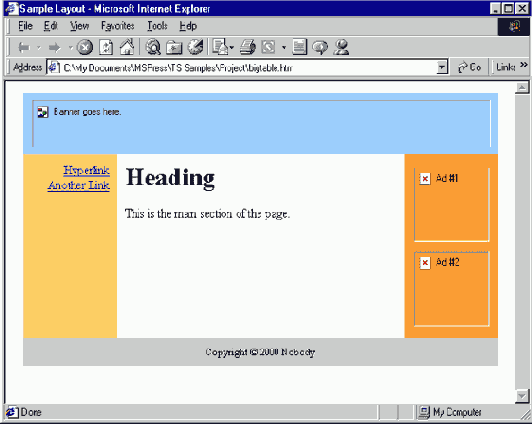Image resolution: width=532 pixels, height=424 pixels.
Task: Open the Messenger toolbar icon
Action: 341,47
